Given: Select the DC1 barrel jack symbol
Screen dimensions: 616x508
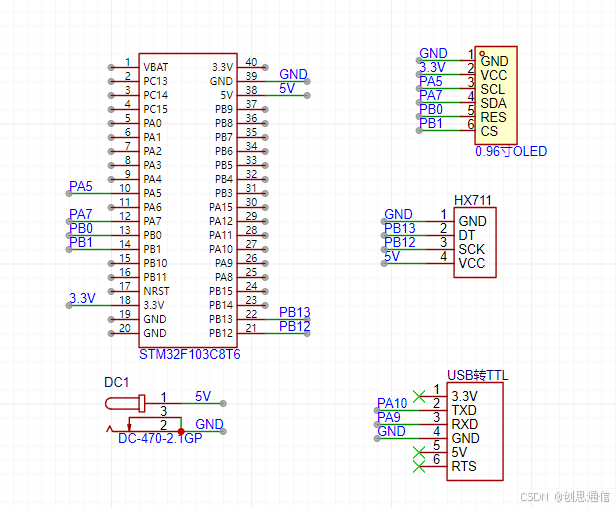Looking at the screenshot, I should coord(143,414).
